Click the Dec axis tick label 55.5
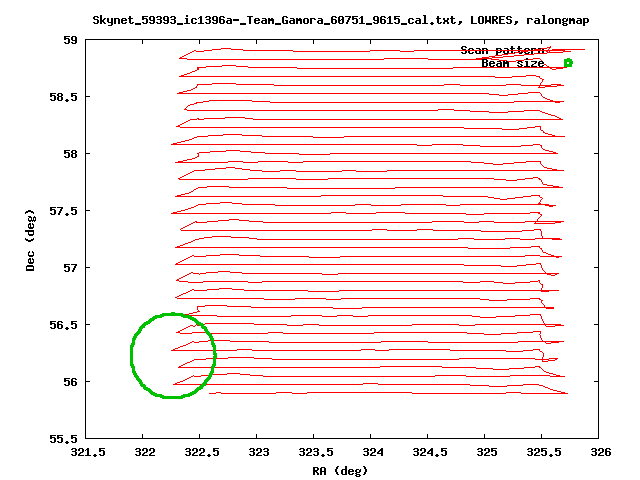640x480 pixels. [x=63, y=439]
